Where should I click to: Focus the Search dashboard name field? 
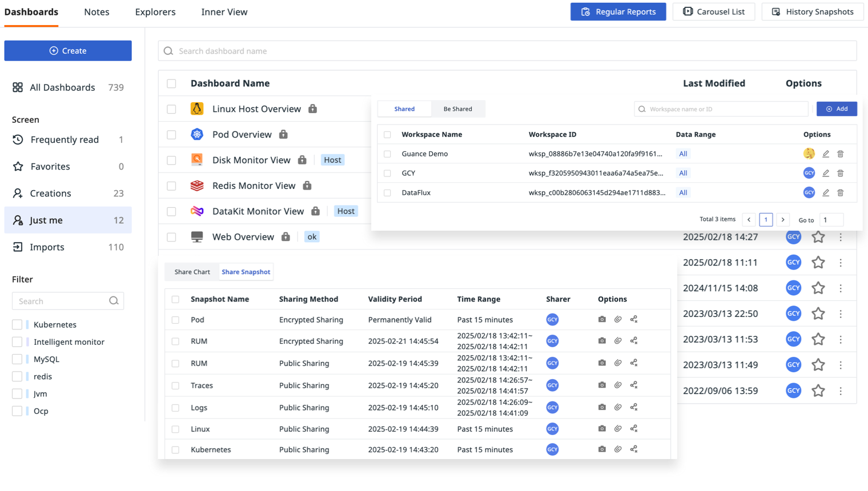pyautogui.click(x=507, y=51)
